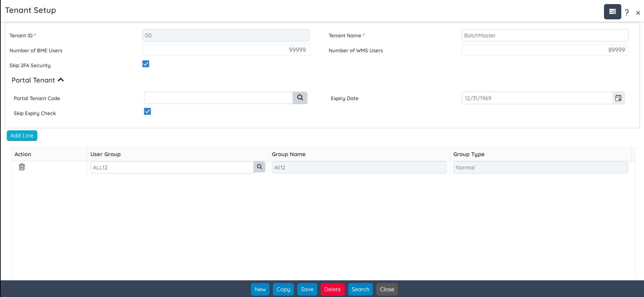Image resolution: width=644 pixels, height=297 pixels.
Task: Save the tenant setup record
Action: (x=307, y=289)
